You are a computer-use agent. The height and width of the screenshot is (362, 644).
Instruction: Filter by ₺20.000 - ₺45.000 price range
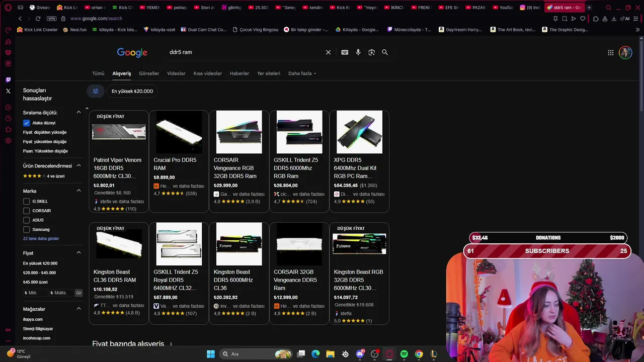(x=39, y=273)
